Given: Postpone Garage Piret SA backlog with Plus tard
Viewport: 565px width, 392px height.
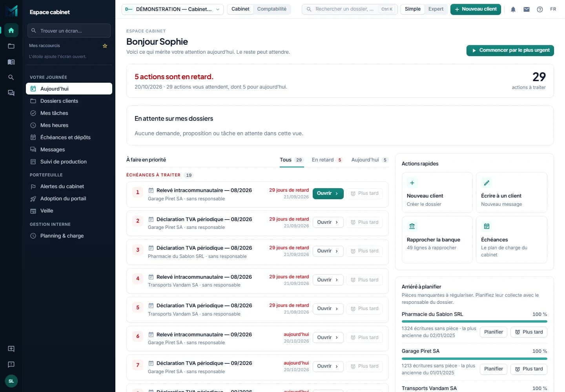Looking at the screenshot, I should [x=529, y=369].
